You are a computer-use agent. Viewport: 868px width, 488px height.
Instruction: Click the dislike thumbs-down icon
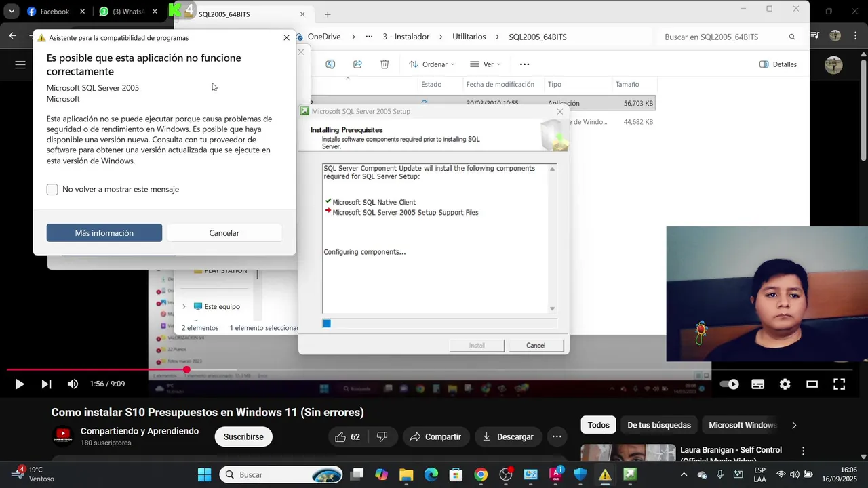(x=382, y=436)
